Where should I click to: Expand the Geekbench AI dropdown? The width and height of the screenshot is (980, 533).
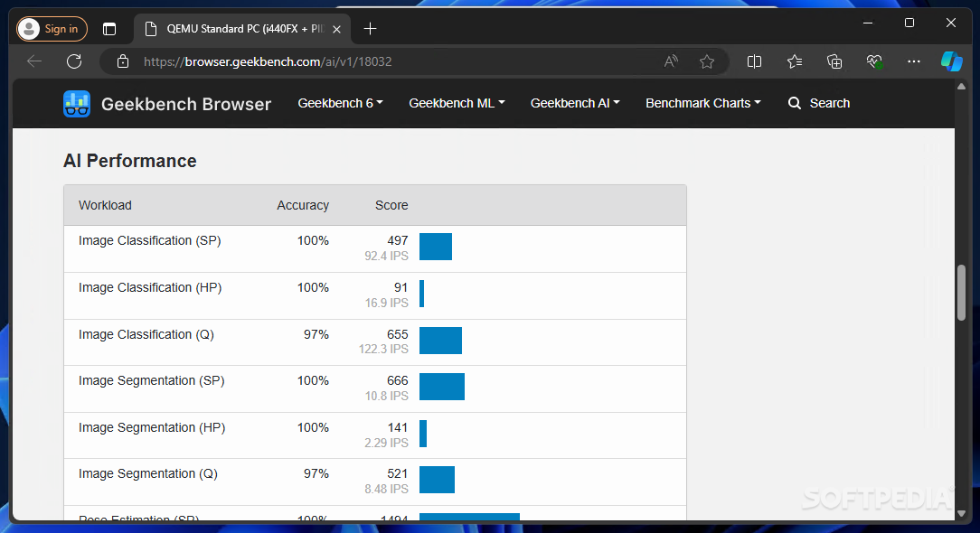point(575,103)
